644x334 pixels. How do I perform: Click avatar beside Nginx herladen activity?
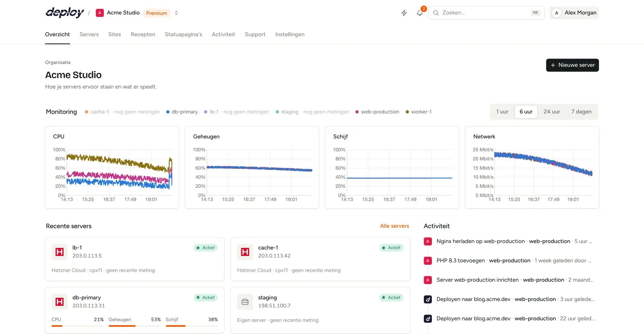pyautogui.click(x=428, y=241)
